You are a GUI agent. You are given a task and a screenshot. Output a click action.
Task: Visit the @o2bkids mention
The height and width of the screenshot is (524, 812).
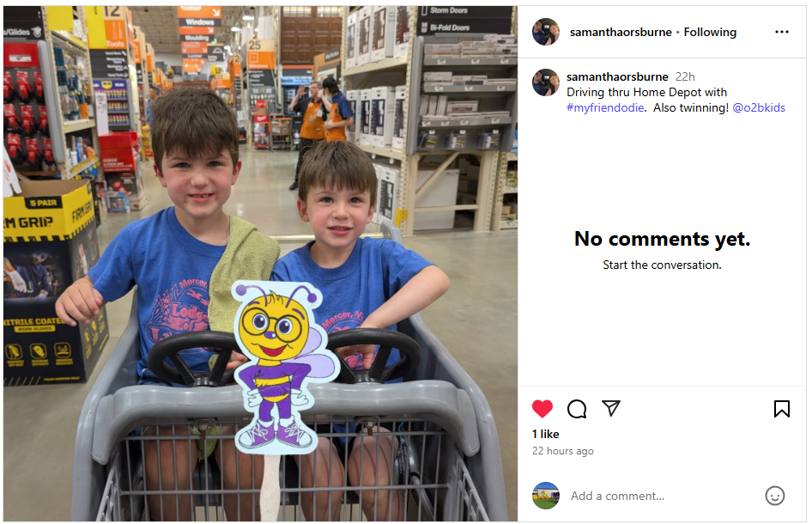pyautogui.click(x=759, y=107)
